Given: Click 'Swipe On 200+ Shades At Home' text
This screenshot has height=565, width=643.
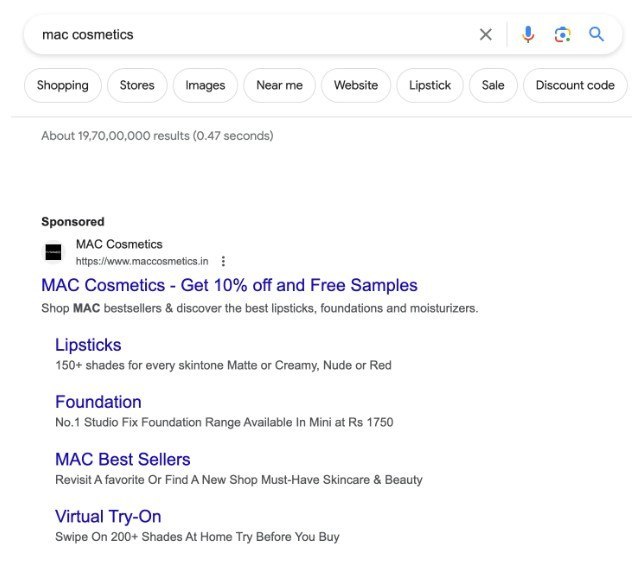Looking at the screenshot, I should pos(197,537).
